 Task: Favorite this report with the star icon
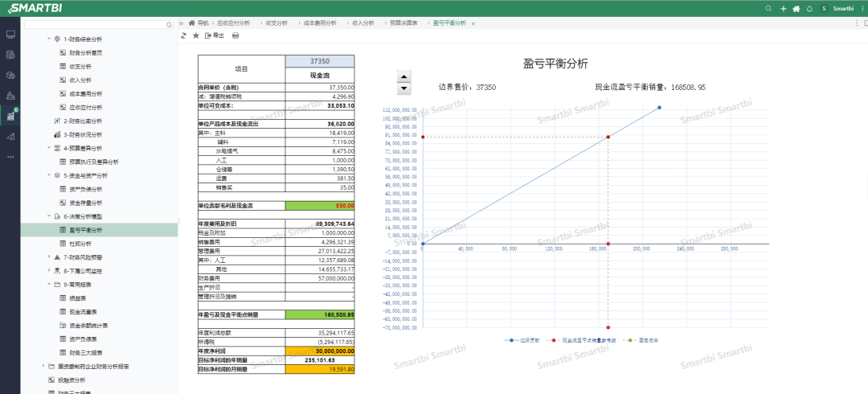195,35
